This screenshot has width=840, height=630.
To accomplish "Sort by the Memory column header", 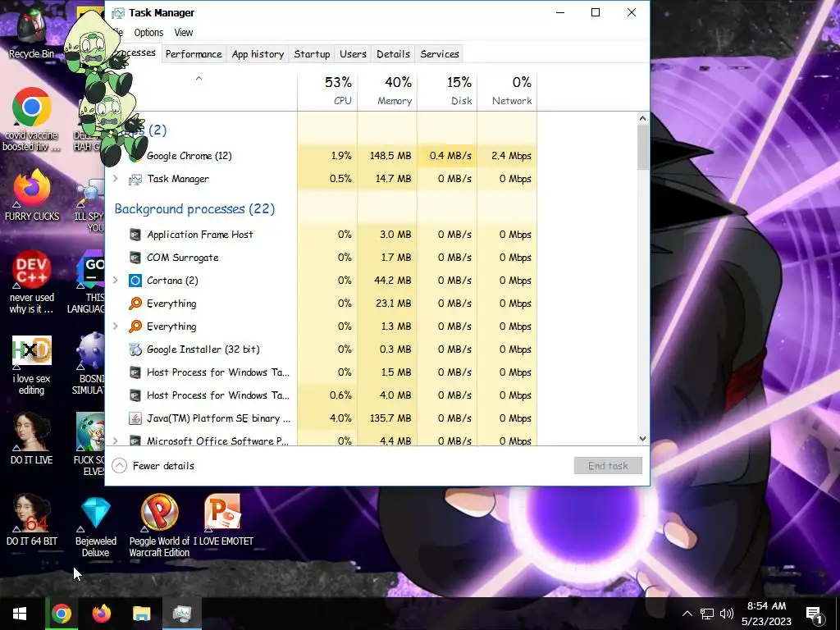I will (387, 90).
